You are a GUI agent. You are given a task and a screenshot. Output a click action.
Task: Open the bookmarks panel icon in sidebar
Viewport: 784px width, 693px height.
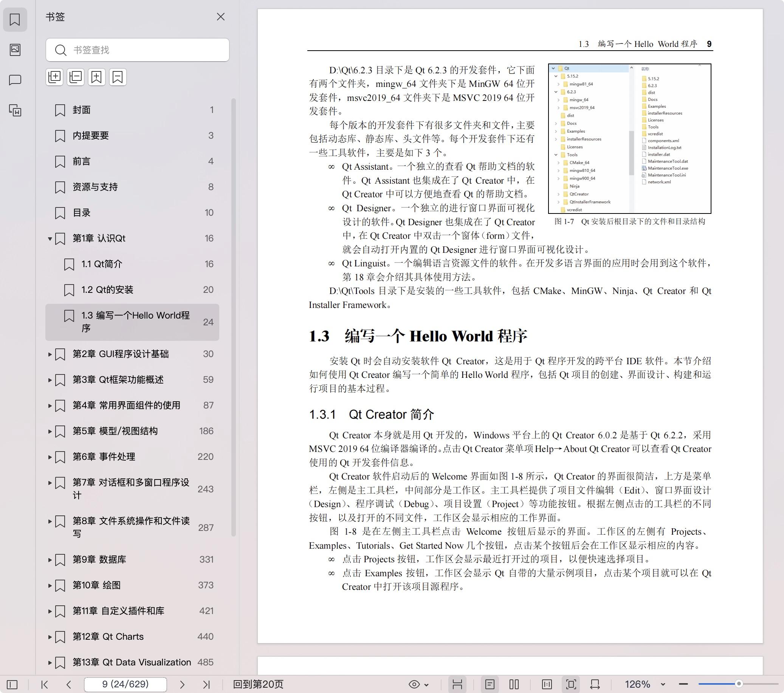coord(15,19)
